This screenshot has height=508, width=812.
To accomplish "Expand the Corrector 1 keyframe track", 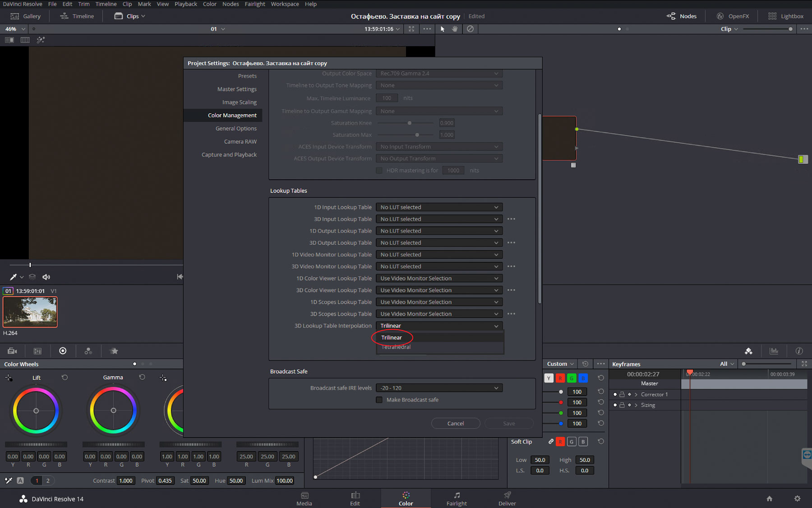I will [x=636, y=394].
